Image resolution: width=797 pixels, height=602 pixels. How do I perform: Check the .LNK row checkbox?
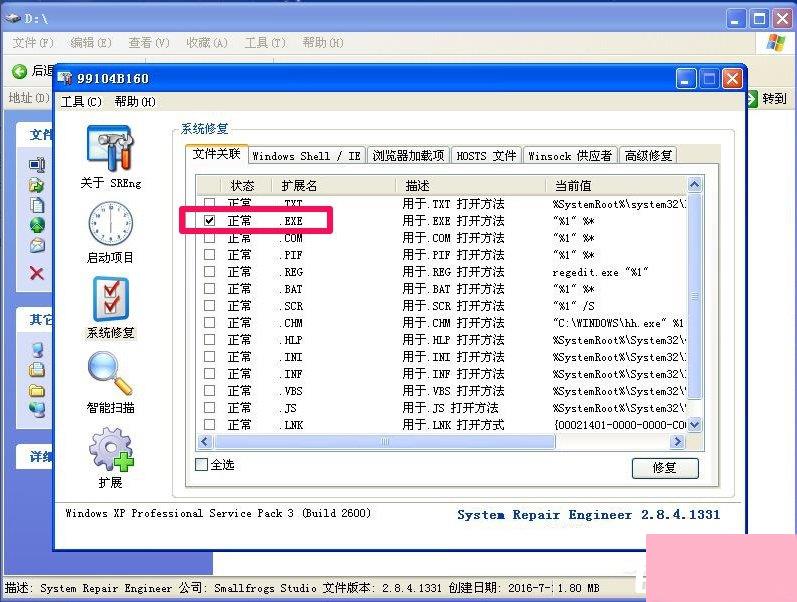tap(209, 425)
